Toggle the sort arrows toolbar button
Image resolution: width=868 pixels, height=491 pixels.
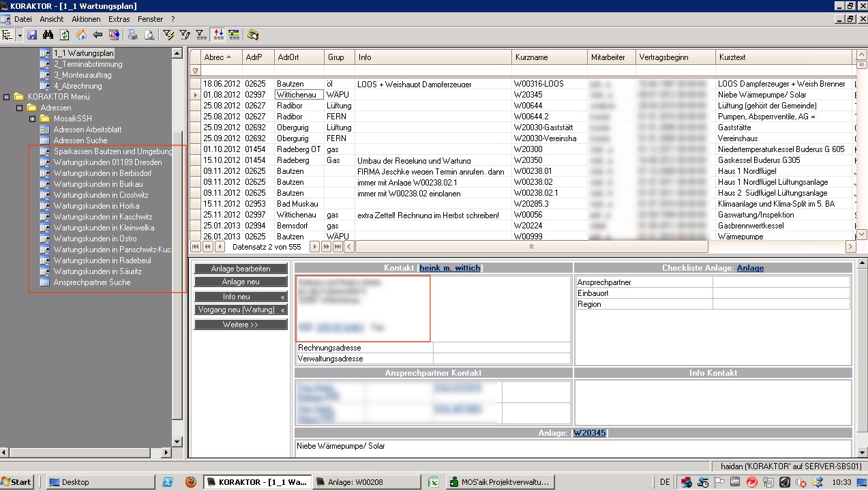click(x=218, y=35)
